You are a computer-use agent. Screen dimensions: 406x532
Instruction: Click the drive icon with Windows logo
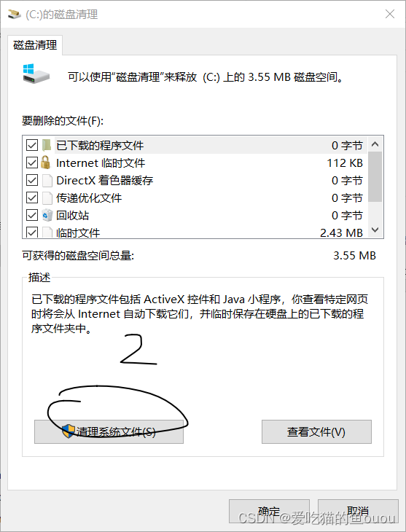36,74
